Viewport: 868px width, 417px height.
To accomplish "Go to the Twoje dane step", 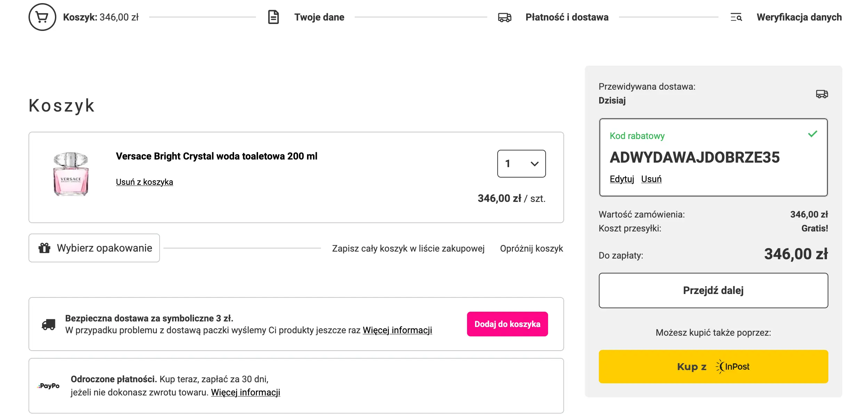I will click(x=319, y=17).
